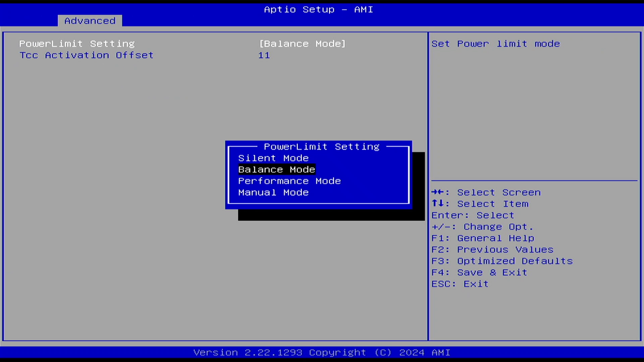Viewport: 644px width, 362px height.
Task: Click the Aptio Setup - AMI title
Action: click(x=319, y=9)
